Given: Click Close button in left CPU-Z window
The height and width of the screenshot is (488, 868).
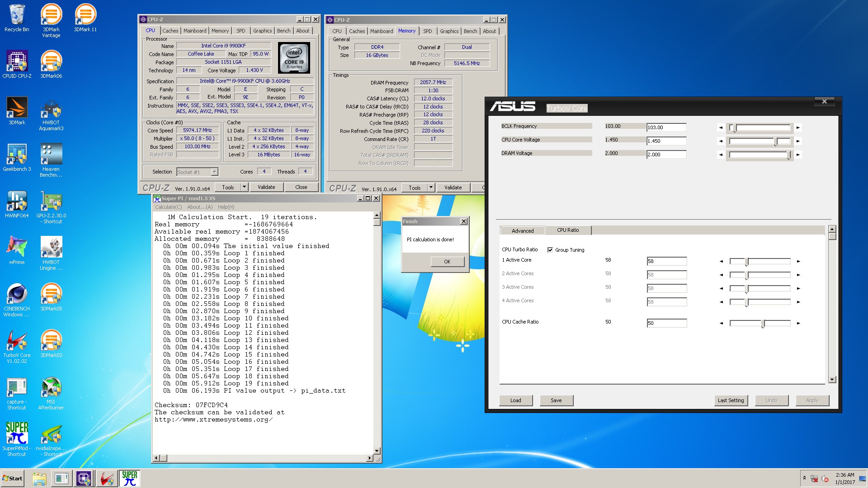Looking at the screenshot, I should [301, 187].
